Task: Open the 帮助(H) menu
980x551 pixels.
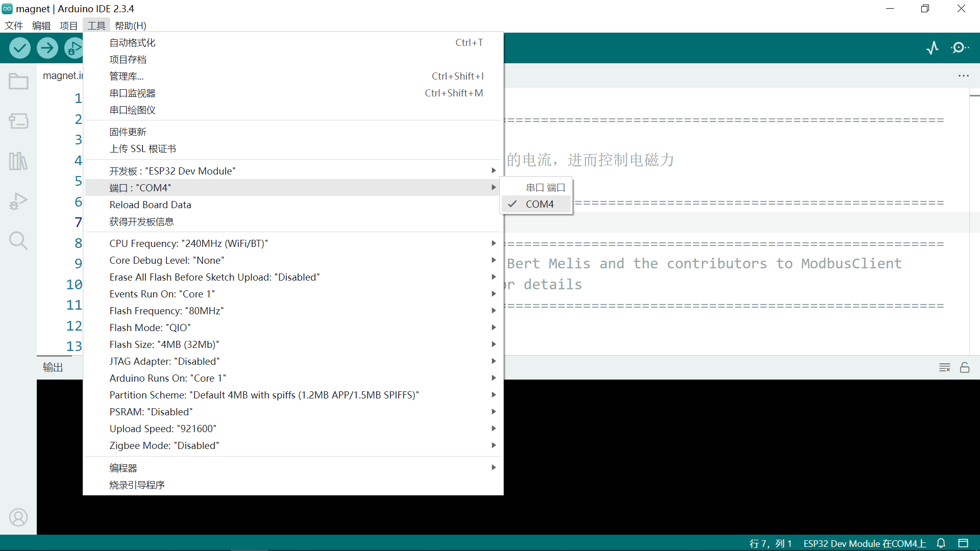Action: [x=130, y=26]
